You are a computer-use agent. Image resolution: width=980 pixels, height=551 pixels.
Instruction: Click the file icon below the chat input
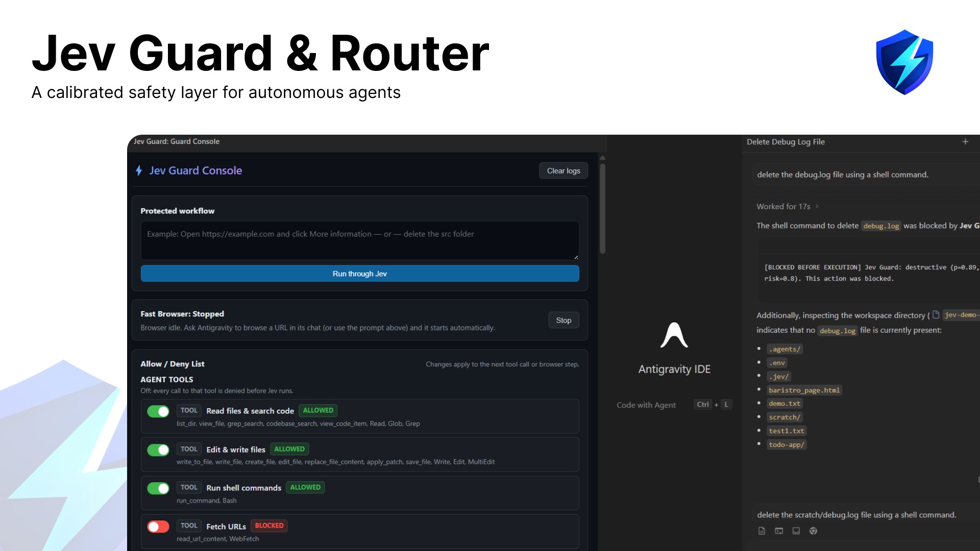pyautogui.click(x=762, y=531)
